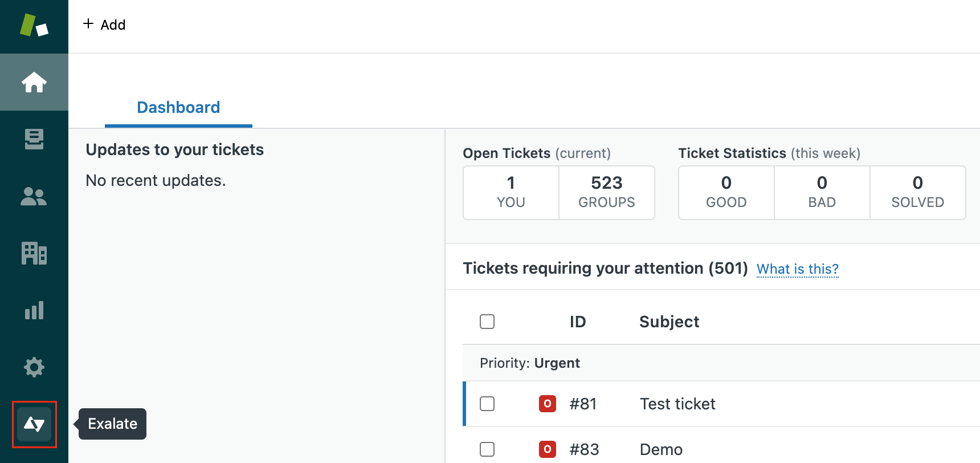Image resolution: width=980 pixels, height=463 pixels.
Task: Open the "What is this?" link
Action: coord(797,269)
